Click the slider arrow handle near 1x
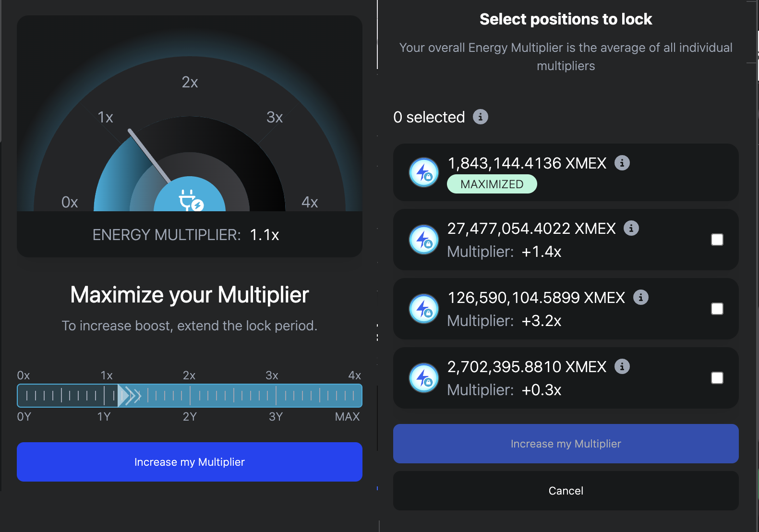Screen dimensions: 759x532 point(129,396)
